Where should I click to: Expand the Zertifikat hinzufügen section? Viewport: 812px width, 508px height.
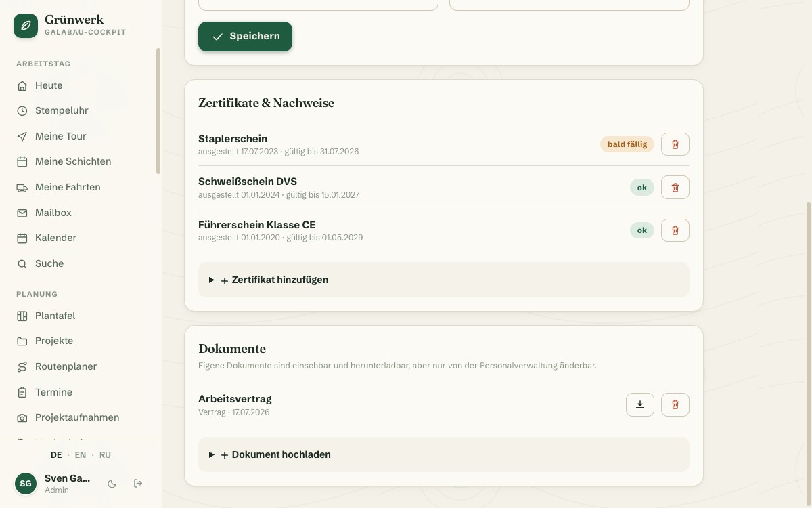443,280
